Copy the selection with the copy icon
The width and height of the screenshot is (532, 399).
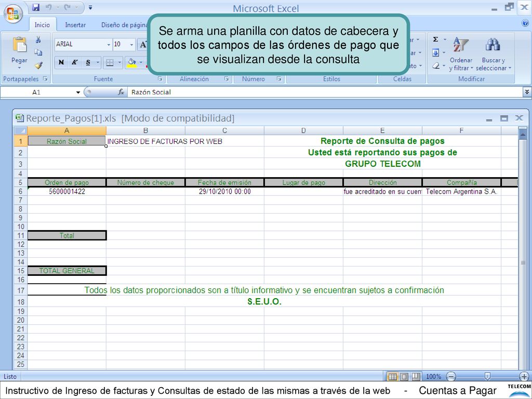(38, 52)
